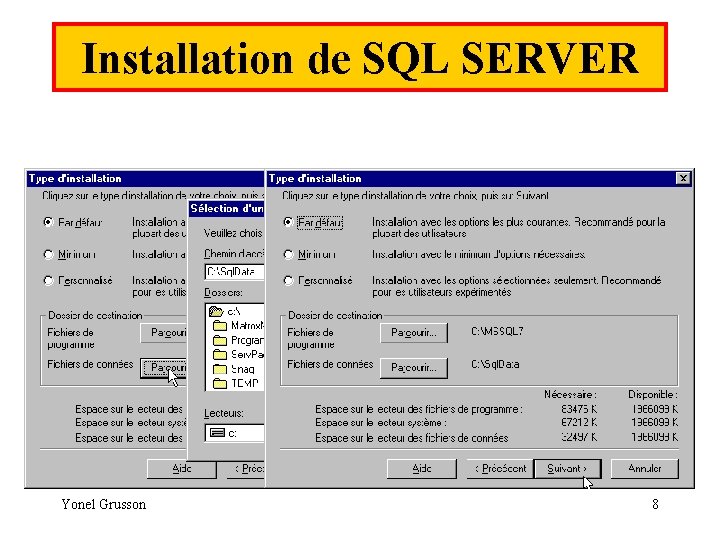720x540 pixels.
Task: Select the TEMP folder icon
Action: pyautogui.click(x=220, y=383)
